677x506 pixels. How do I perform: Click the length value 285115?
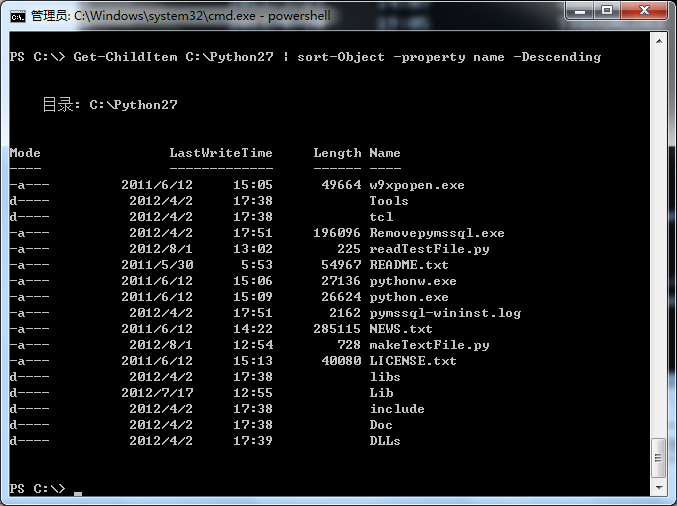tap(337, 329)
